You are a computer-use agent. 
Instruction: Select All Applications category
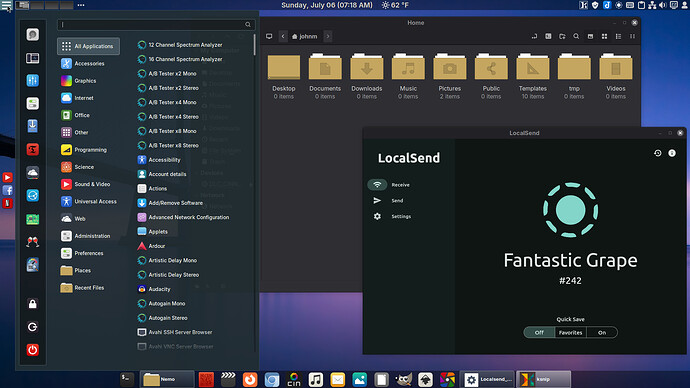coord(88,46)
